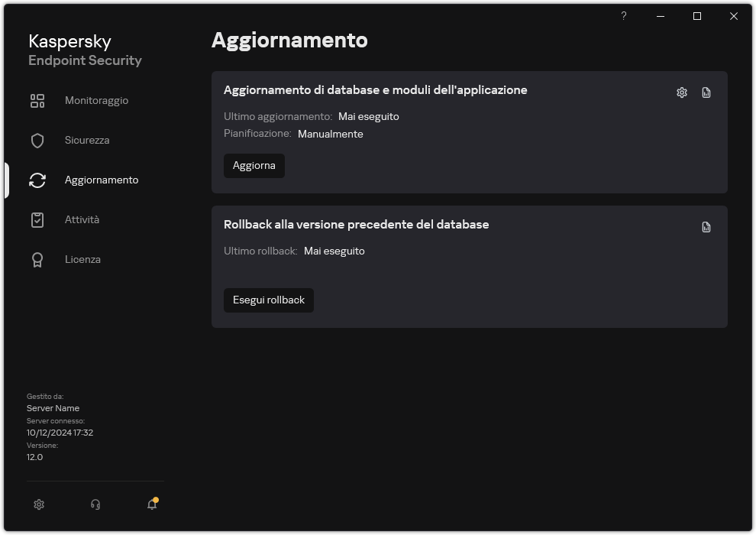The image size is (756, 535).
Task: Open help via the question mark icon
Action: pyautogui.click(x=623, y=15)
